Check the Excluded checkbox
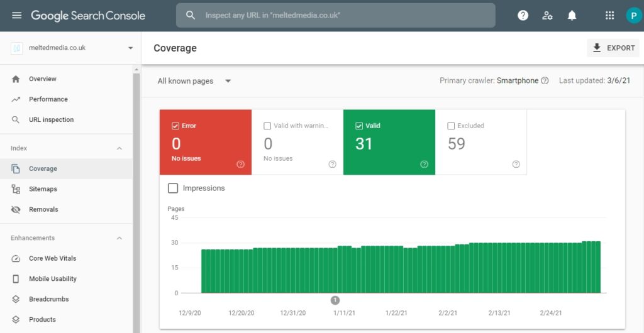 point(451,126)
